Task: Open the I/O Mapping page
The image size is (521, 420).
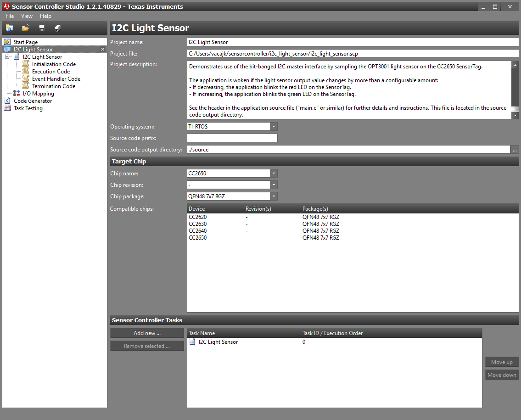Action: click(38, 93)
